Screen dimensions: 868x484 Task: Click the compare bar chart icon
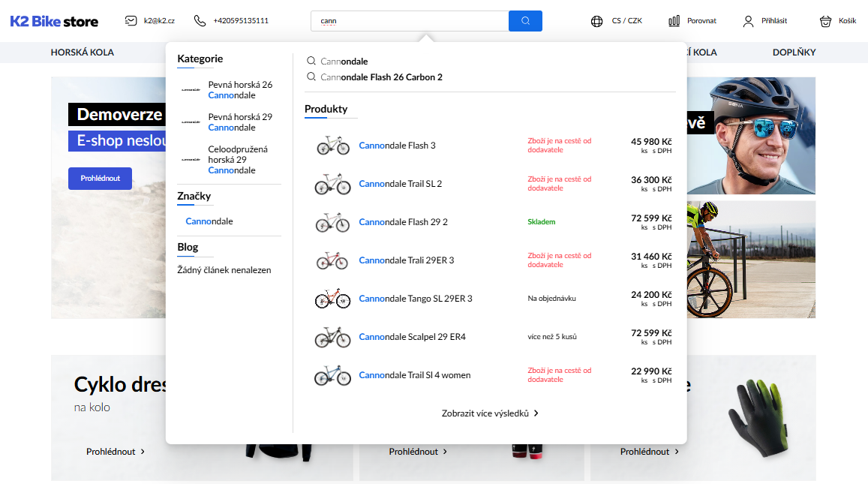coord(674,21)
